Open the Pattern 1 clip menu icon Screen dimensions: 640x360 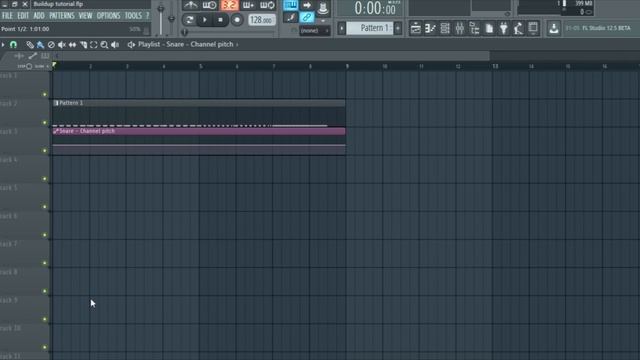pyautogui.click(x=56, y=103)
